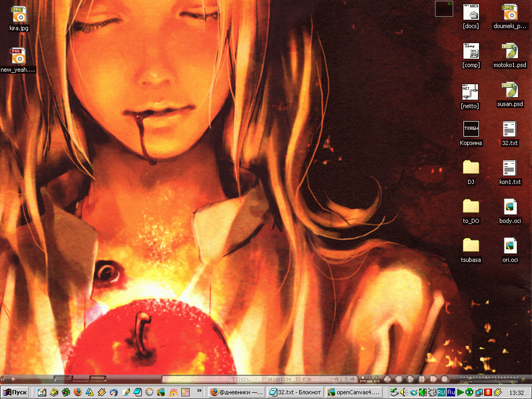The image size is (532, 399).
Task: Launch Firefox from quick launch
Action: coord(78,393)
